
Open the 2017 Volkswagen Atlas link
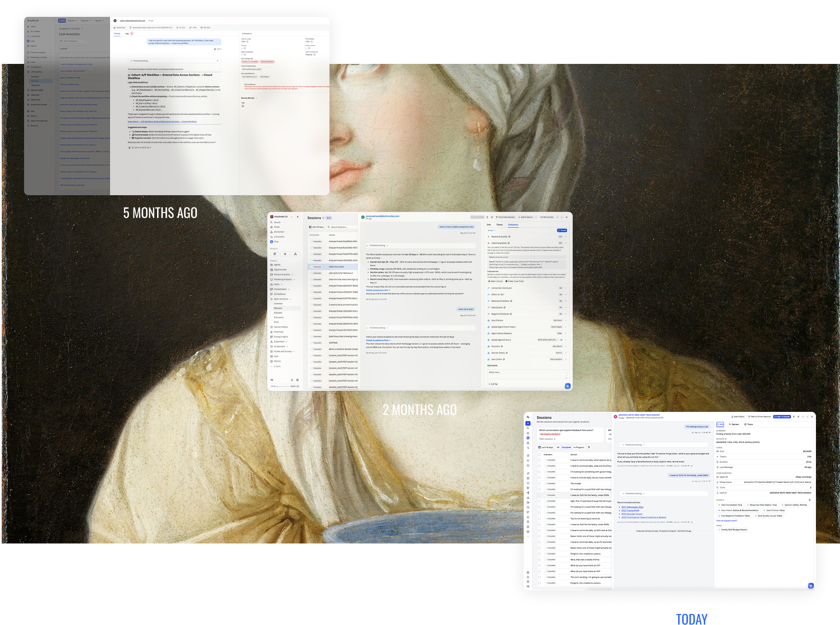(632, 507)
